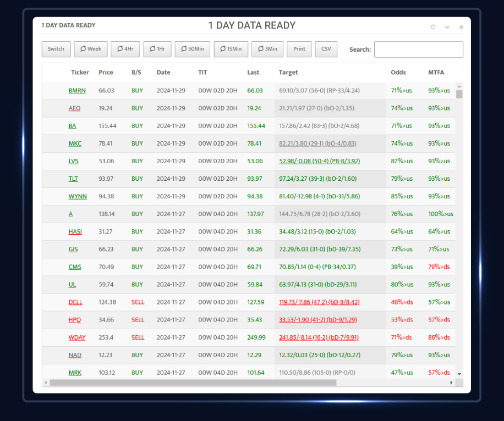Load 4Hr timeframe data
Image resolution: width=504 pixels, height=421 pixels.
(125, 49)
